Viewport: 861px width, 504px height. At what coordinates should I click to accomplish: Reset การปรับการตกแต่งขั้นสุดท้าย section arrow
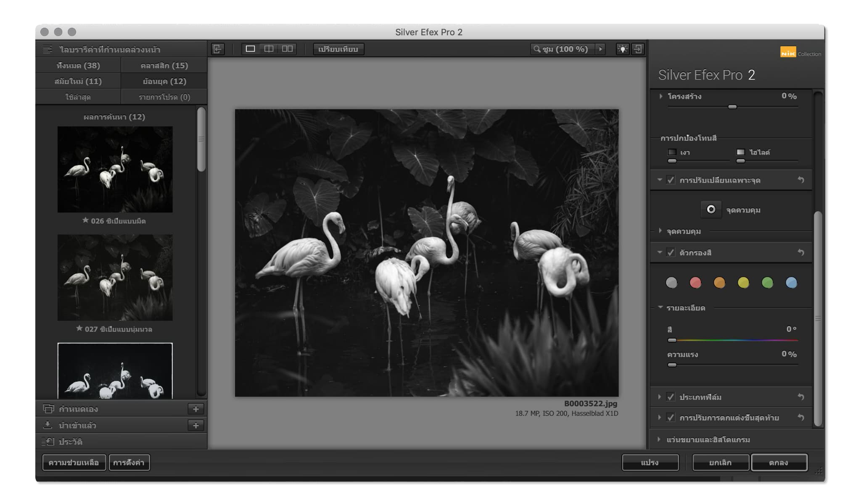[801, 417]
